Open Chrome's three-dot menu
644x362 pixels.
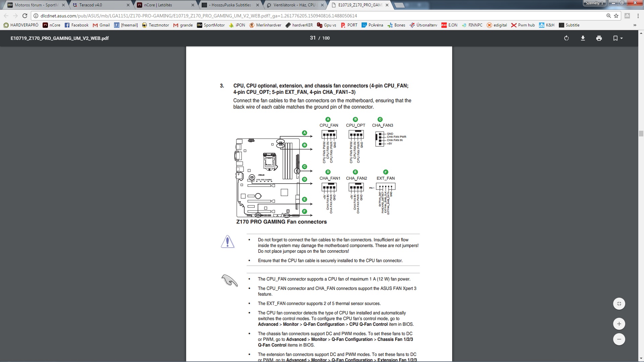pyautogui.click(x=638, y=16)
